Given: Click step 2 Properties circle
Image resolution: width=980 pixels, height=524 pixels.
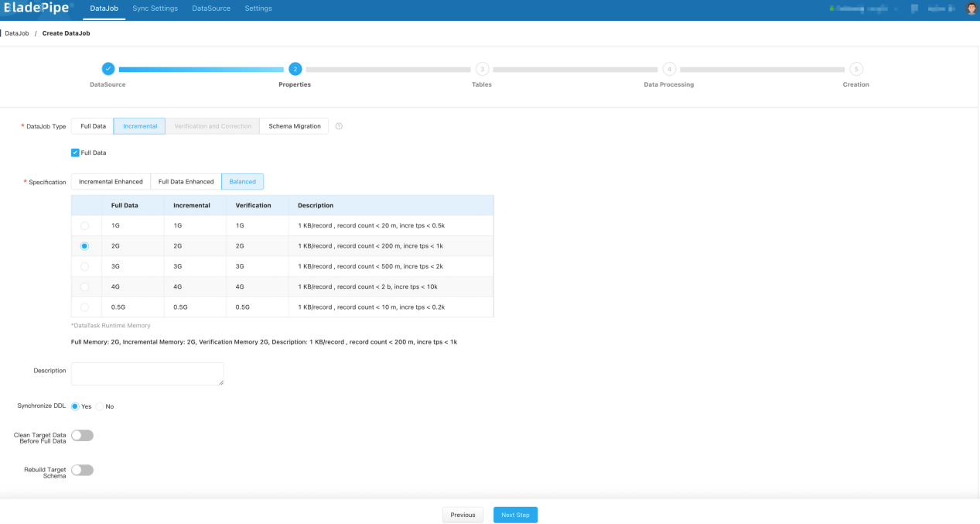Looking at the screenshot, I should 295,69.
